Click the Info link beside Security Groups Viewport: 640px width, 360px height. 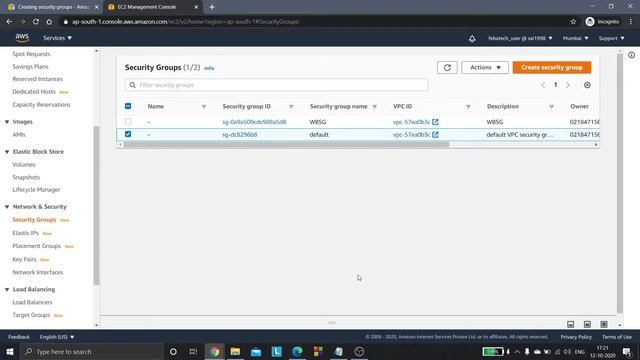209,68
